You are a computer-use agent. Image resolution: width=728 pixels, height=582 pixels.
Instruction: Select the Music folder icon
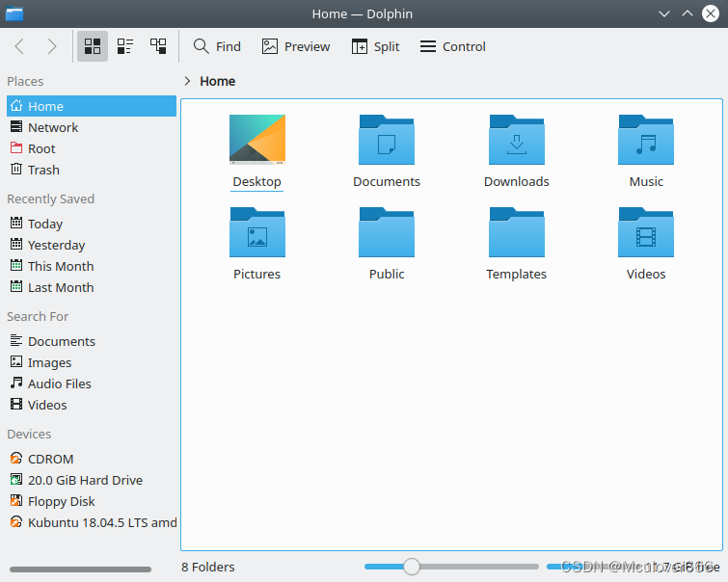646,140
